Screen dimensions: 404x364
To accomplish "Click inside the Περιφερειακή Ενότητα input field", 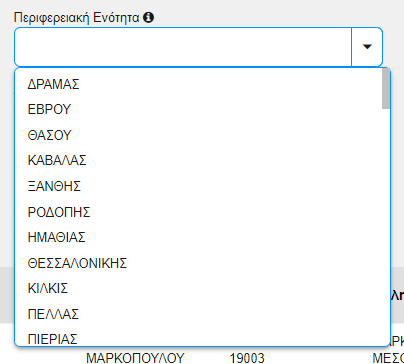I will [183, 47].
